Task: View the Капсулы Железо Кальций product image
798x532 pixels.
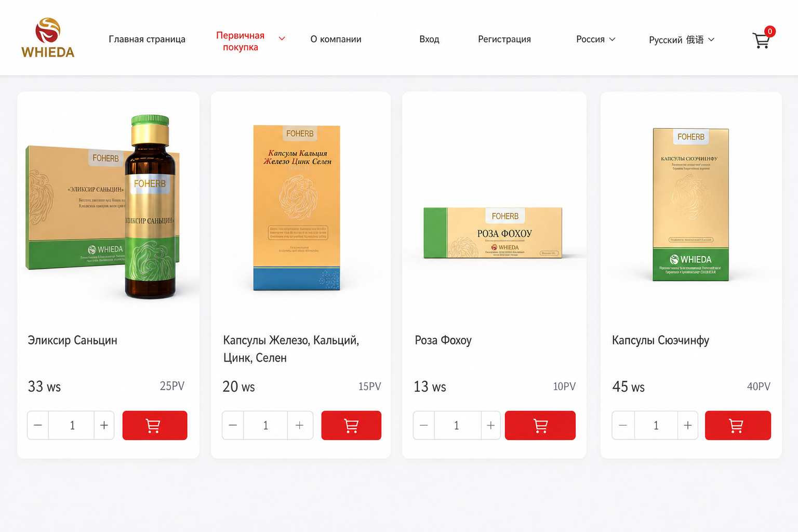Action: click(x=297, y=208)
